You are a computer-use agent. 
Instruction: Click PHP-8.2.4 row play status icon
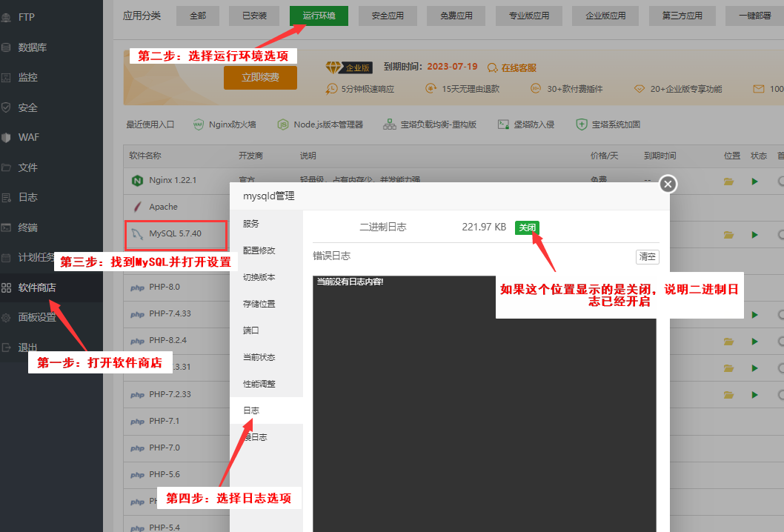755,342
